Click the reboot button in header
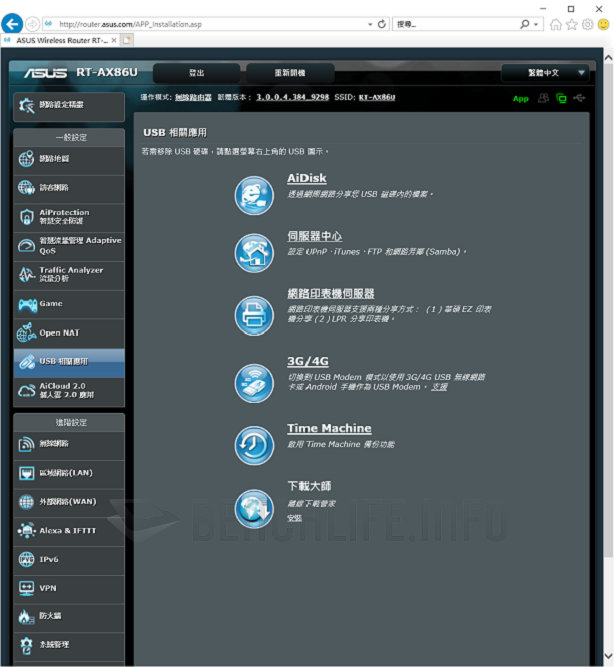 [x=290, y=73]
